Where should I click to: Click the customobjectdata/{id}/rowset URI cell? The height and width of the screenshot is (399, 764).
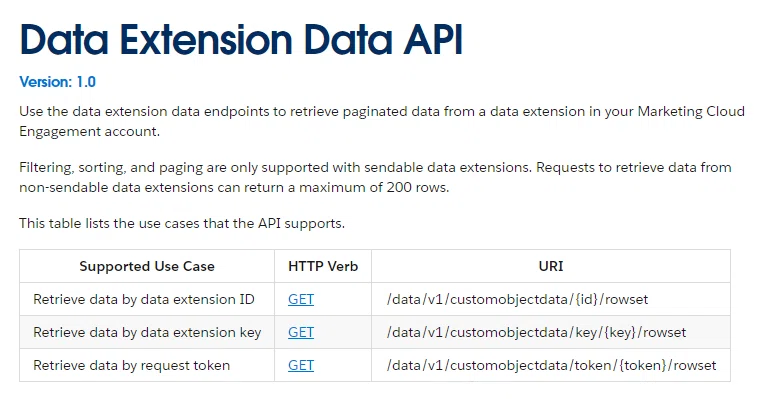pos(551,299)
